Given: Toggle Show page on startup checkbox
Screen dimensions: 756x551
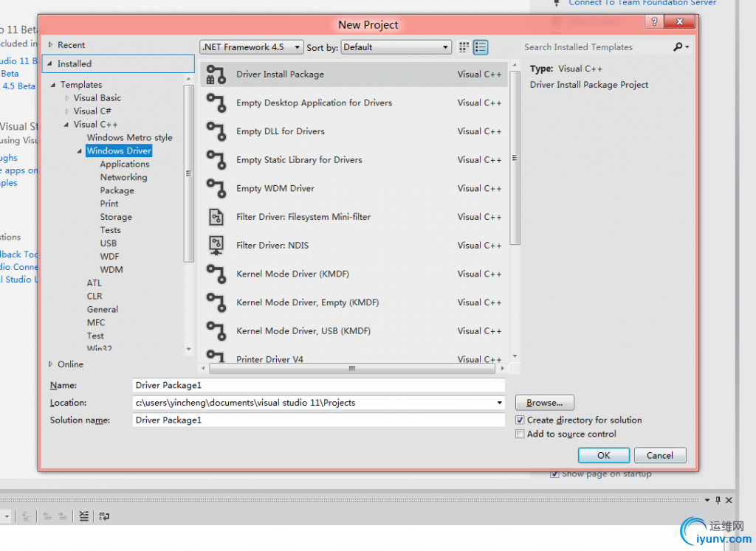Looking at the screenshot, I should 554,474.
